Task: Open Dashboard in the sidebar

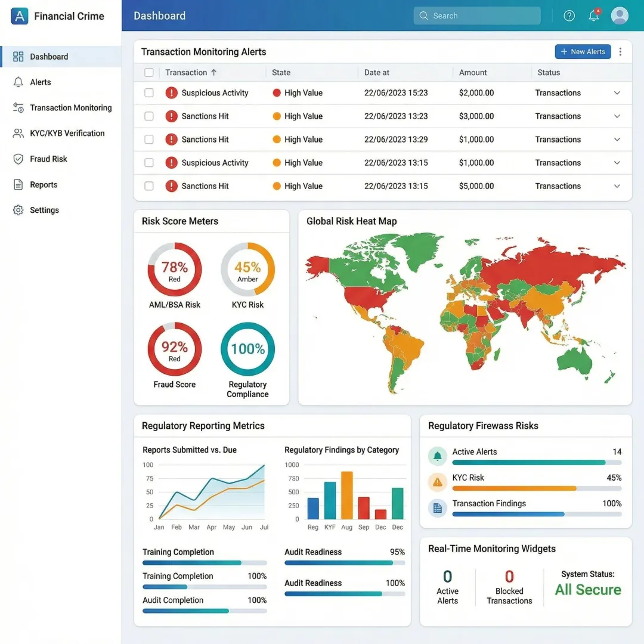Action: coord(61,57)
